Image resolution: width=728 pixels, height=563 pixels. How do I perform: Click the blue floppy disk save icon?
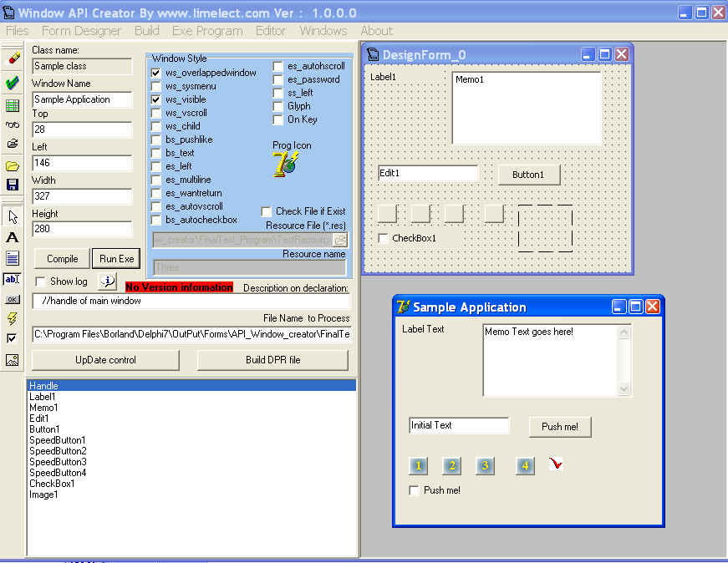(x=13, y=185)
